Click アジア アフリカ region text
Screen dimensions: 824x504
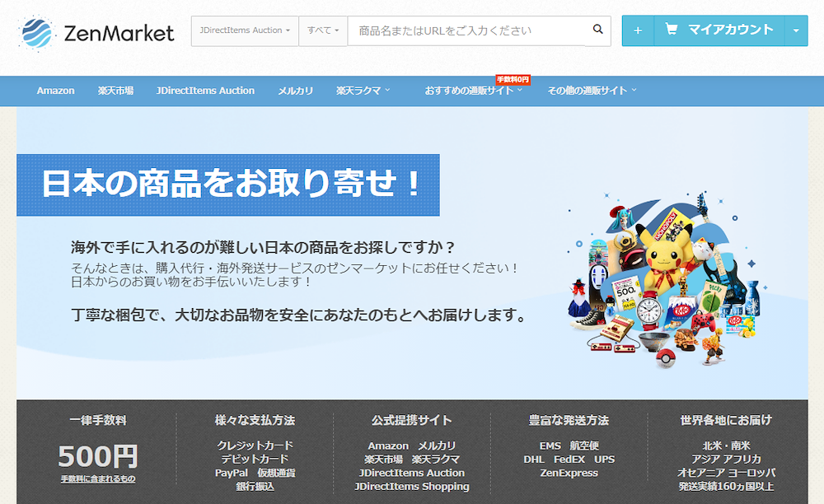(726, 459)
